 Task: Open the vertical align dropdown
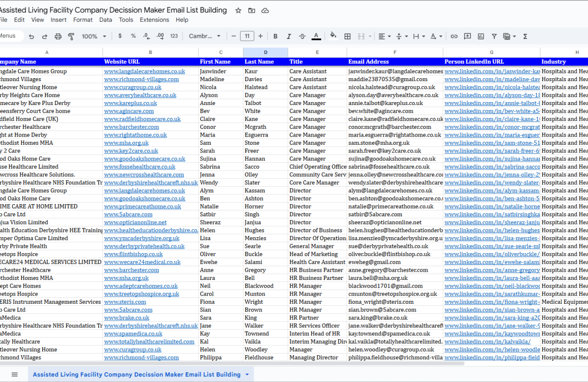tap(401, 36)
